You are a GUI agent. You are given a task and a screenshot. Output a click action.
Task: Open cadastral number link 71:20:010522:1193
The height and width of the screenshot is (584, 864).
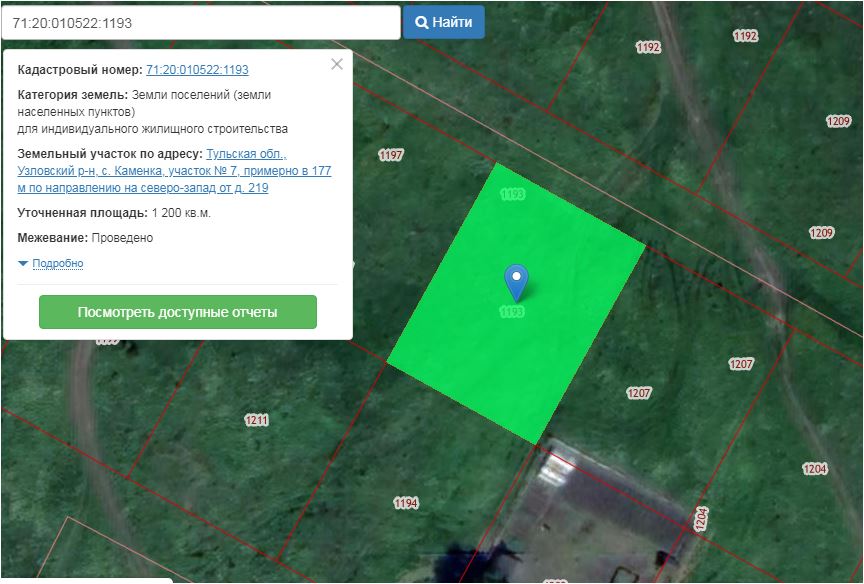[x=197, y=70]
